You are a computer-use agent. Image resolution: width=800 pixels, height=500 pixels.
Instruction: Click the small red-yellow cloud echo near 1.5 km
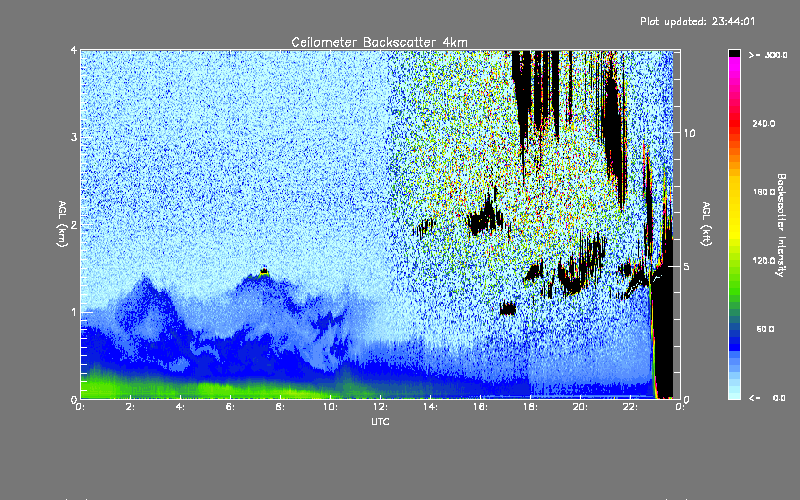(x=264, y=272)
